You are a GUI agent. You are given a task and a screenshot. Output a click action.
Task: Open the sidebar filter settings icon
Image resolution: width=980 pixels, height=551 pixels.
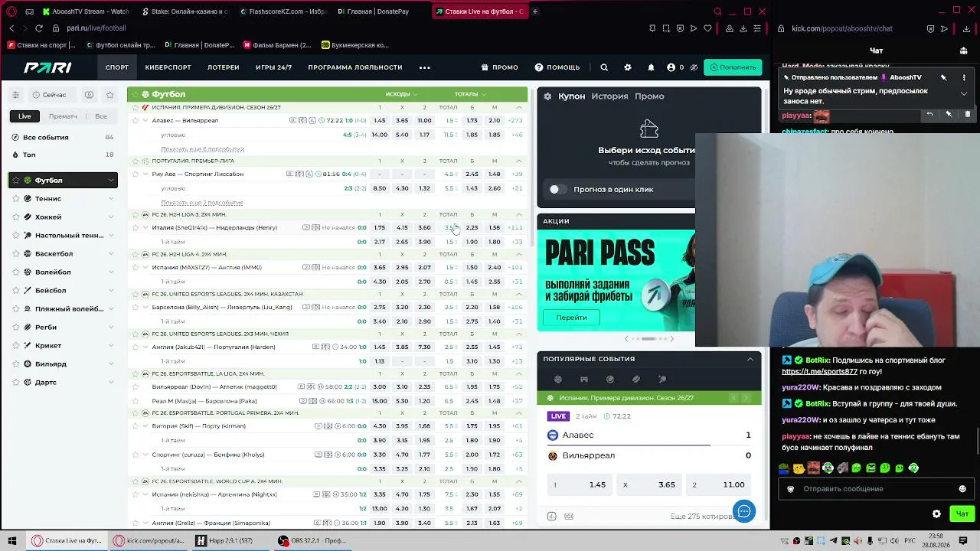(15, 95)
